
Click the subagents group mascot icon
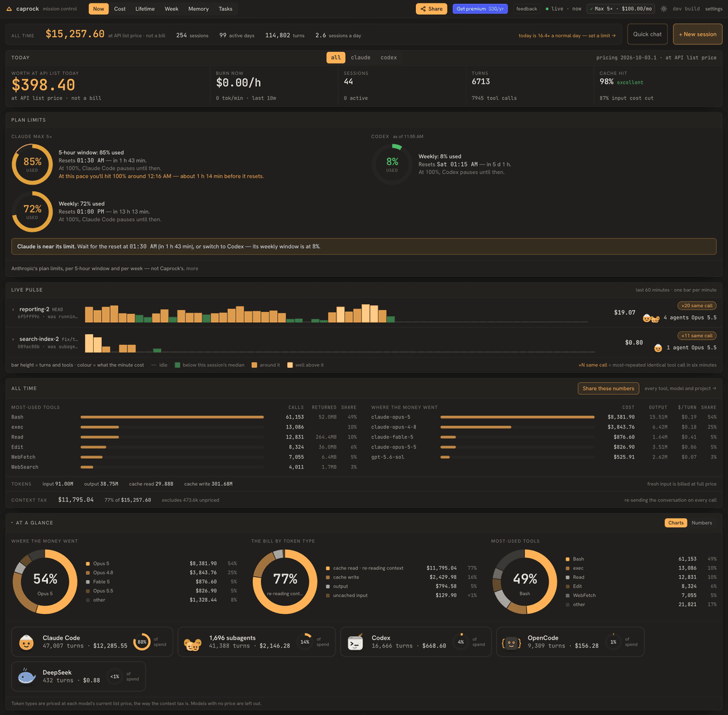pos(193,644)
